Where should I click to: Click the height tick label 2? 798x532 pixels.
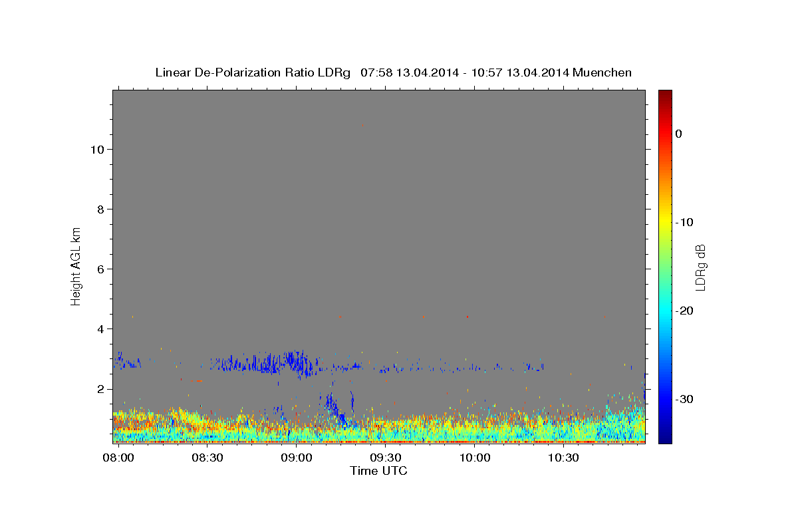99,388
